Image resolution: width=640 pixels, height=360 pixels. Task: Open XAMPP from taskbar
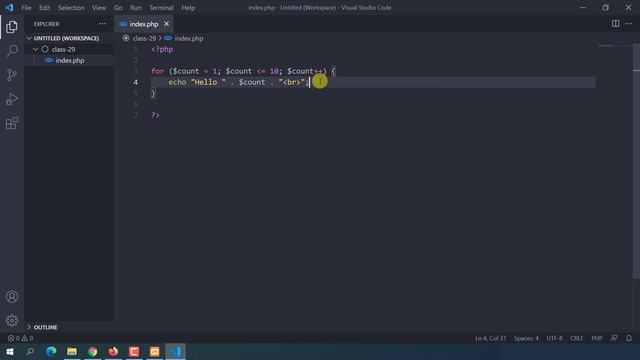pos(155,351)
